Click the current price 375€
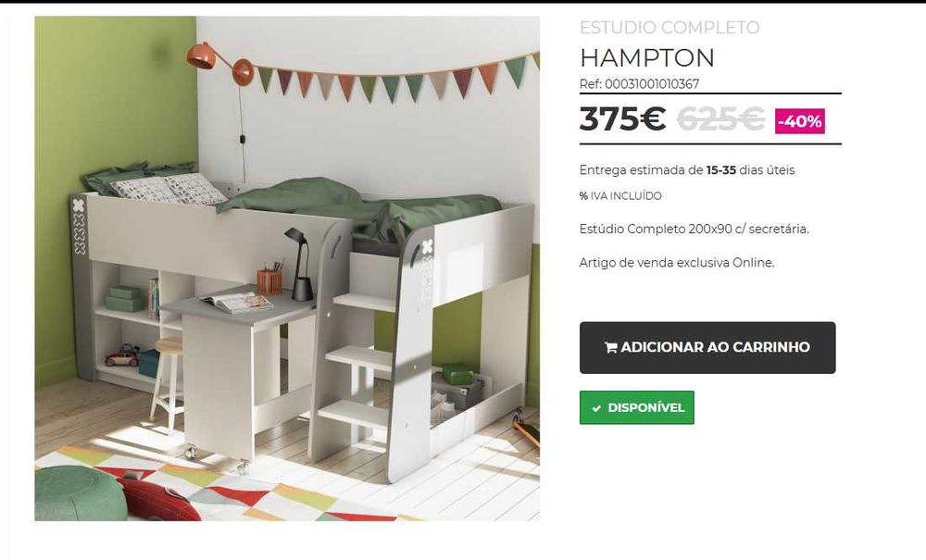 point(622,118)
